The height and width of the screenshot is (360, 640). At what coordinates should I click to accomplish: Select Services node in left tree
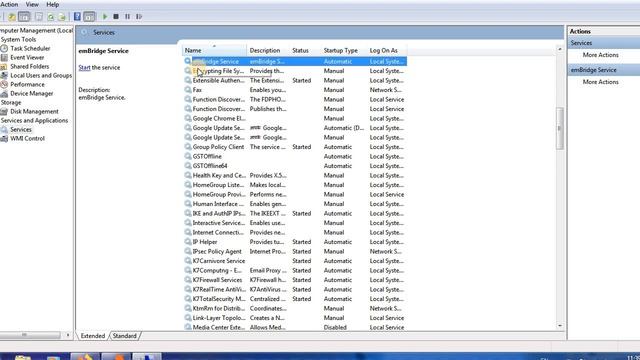pos(21,129)
